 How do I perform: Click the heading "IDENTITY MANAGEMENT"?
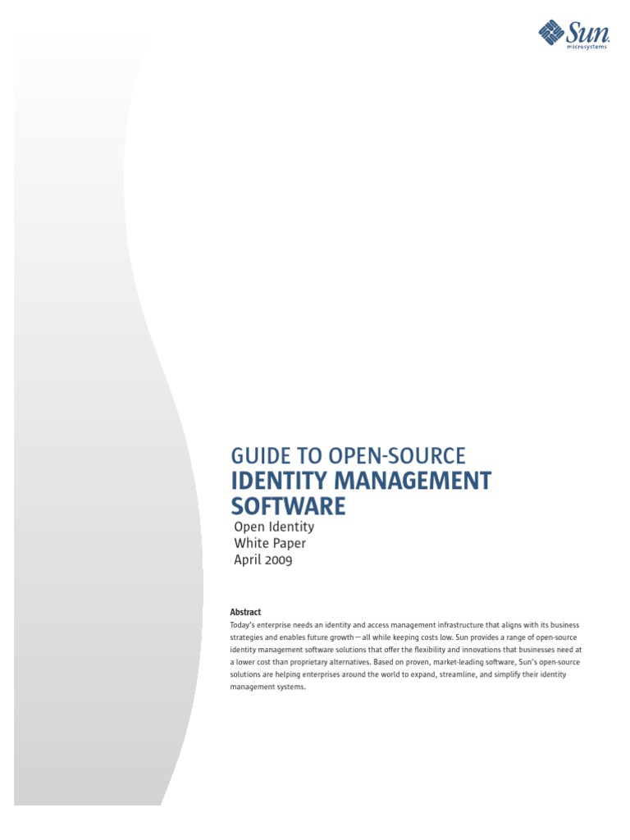[361, 481]
